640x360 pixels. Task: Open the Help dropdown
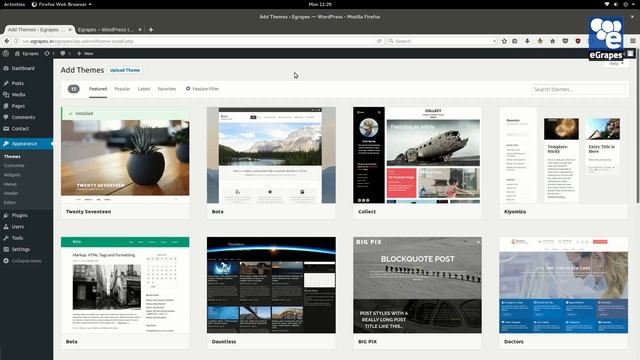(616, 64)
